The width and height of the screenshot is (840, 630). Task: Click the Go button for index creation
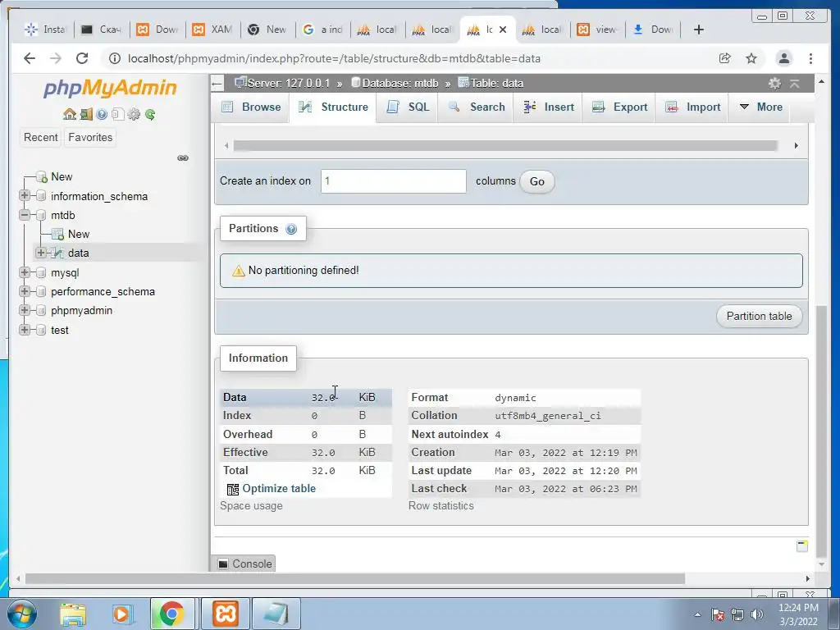(x=536, y=181)
